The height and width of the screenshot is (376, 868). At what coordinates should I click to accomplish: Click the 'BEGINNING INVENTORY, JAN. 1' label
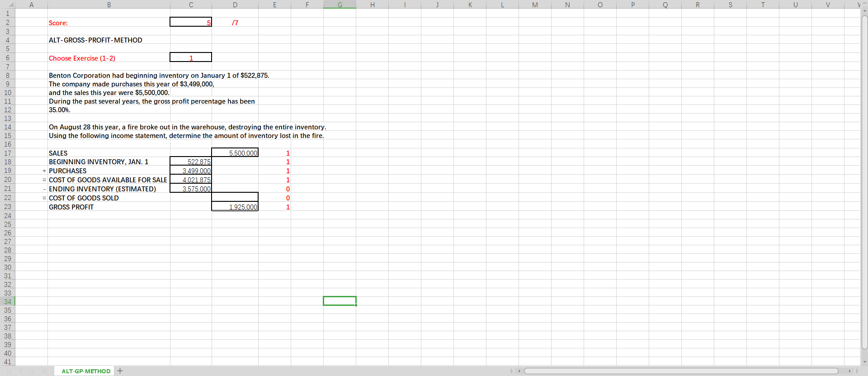click(x=99, y=162)
